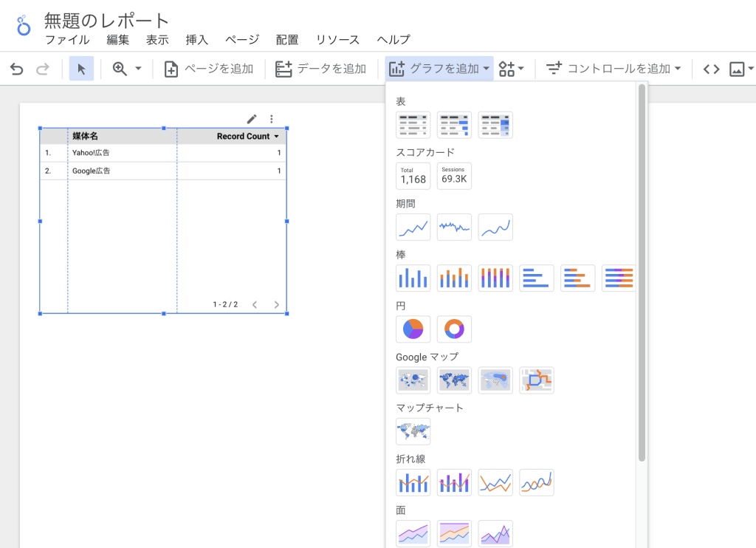The height and width of the screenshot is (548, 756).
Task: Insert table with heatmap chart
Action: (x=495, y=125)
